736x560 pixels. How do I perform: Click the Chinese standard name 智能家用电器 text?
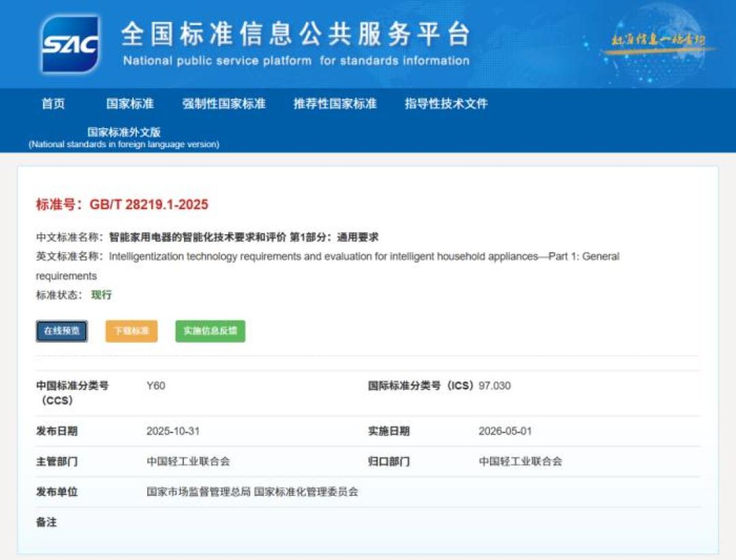pos(243,237)
